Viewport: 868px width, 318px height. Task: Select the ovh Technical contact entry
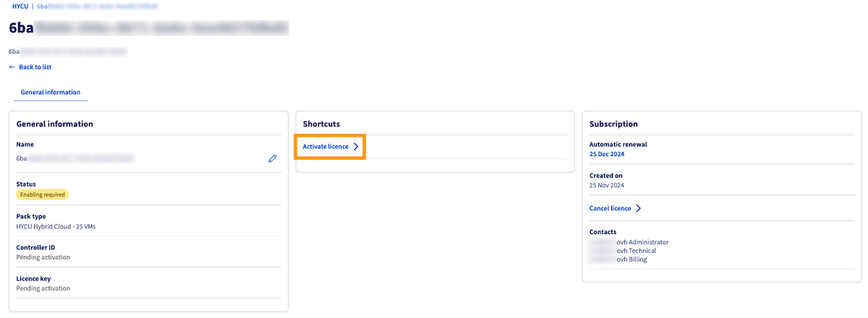(x=636, y=251)
